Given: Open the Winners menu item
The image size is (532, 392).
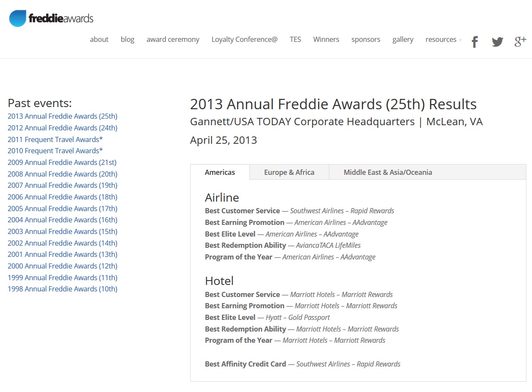Looking at the screenshot, I should click(x=326, y=39).
